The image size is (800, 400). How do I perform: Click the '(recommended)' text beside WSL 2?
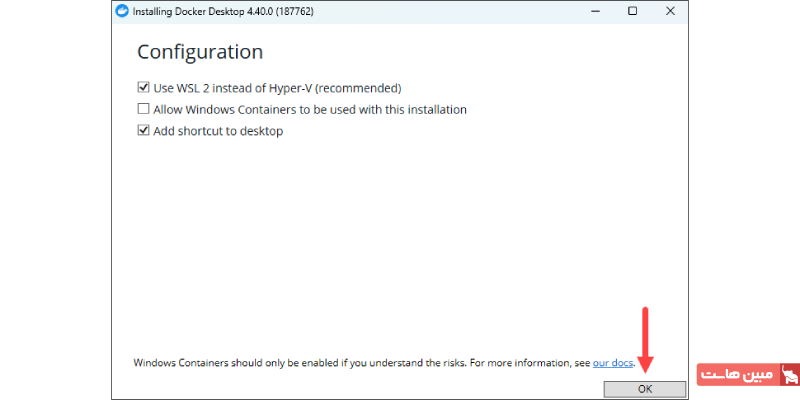358,87
